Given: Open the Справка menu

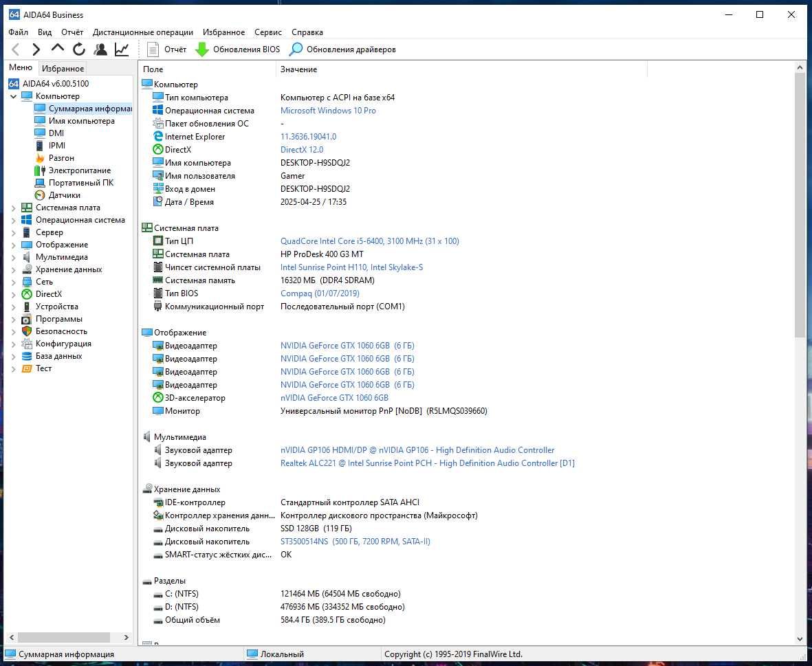Looking at the screenshot, I should [x=307, y=32].
